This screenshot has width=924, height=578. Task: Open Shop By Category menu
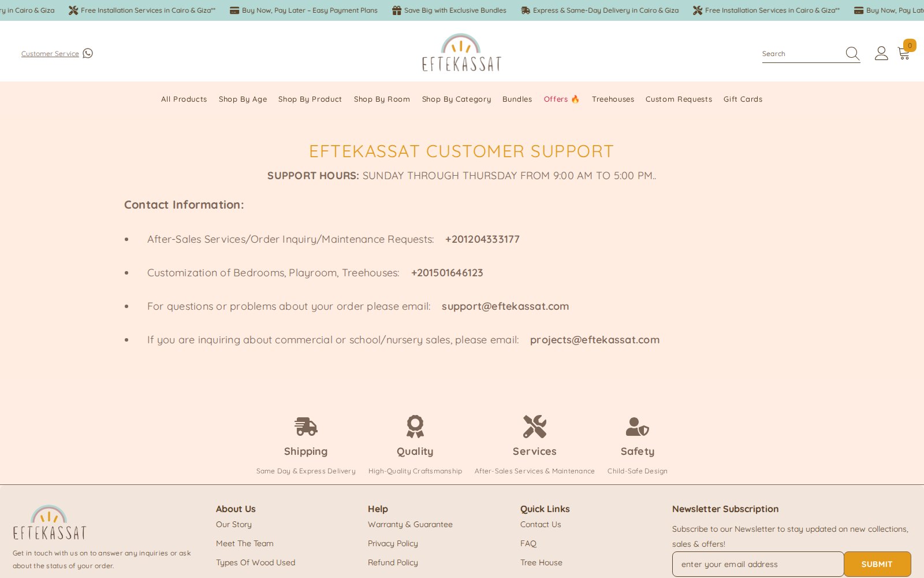(x=456, y=99)
